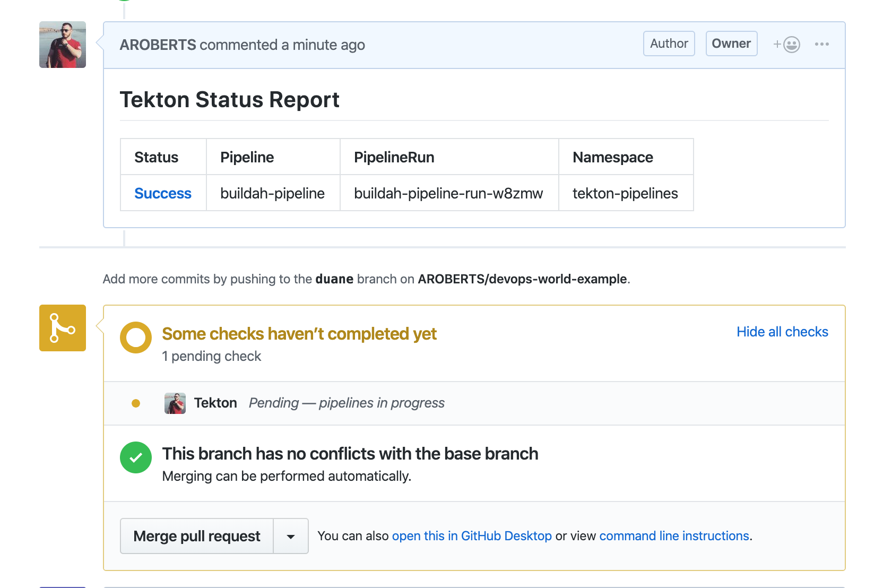883x588 pixels.
Task: Click 'Merging can be performed automatically.' text
Action: click(x=287, y=476)
